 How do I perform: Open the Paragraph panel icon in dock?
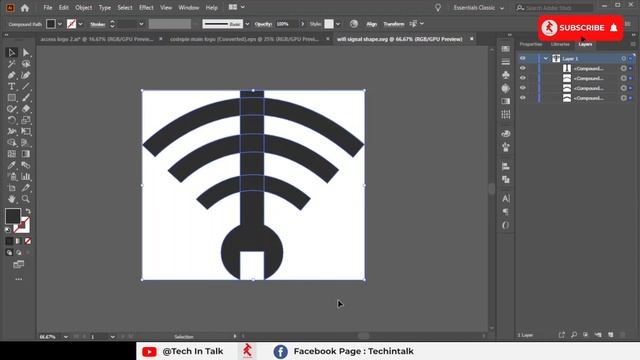[506, 211]
